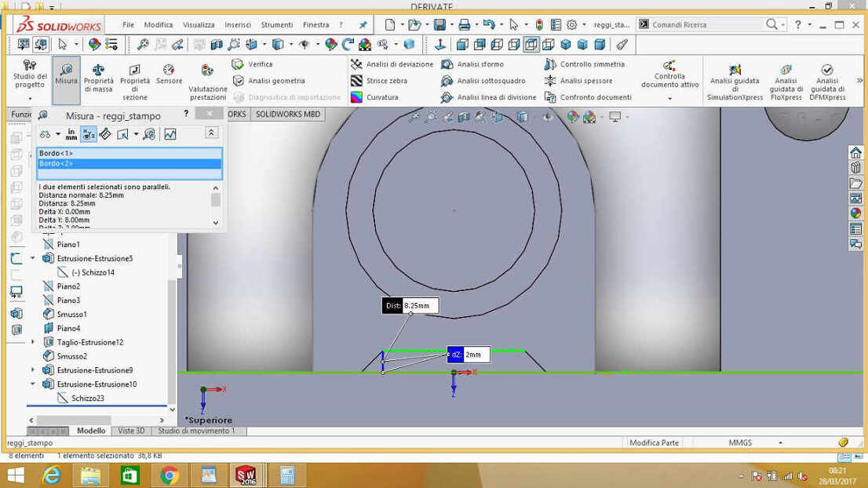Switch to Viste 3D tab
The image size is (868, 488).
click(131, 431)
